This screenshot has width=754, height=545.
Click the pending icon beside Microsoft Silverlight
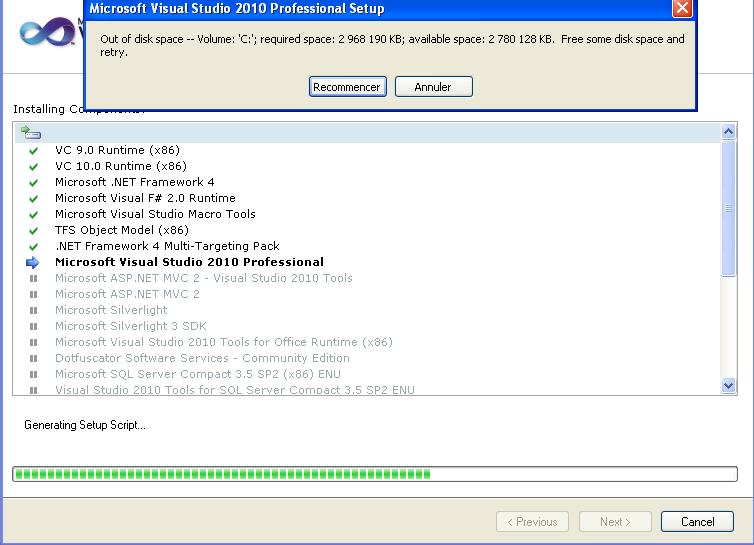coord(33,311)
